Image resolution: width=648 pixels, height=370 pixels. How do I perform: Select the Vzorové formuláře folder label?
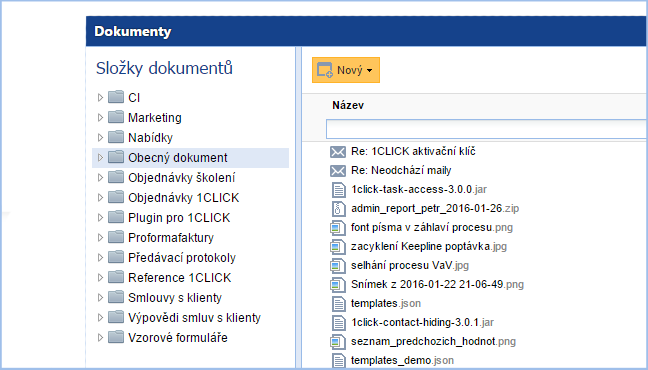[178, 338]
